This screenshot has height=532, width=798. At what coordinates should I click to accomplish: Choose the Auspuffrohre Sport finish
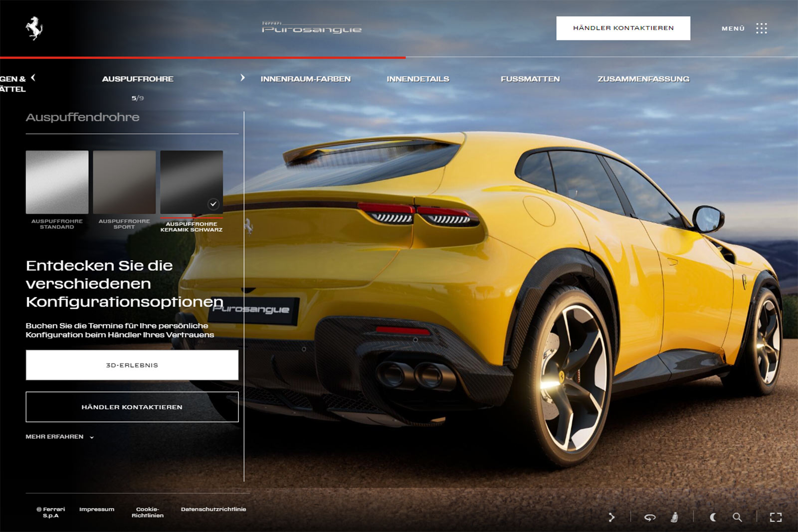124,182
